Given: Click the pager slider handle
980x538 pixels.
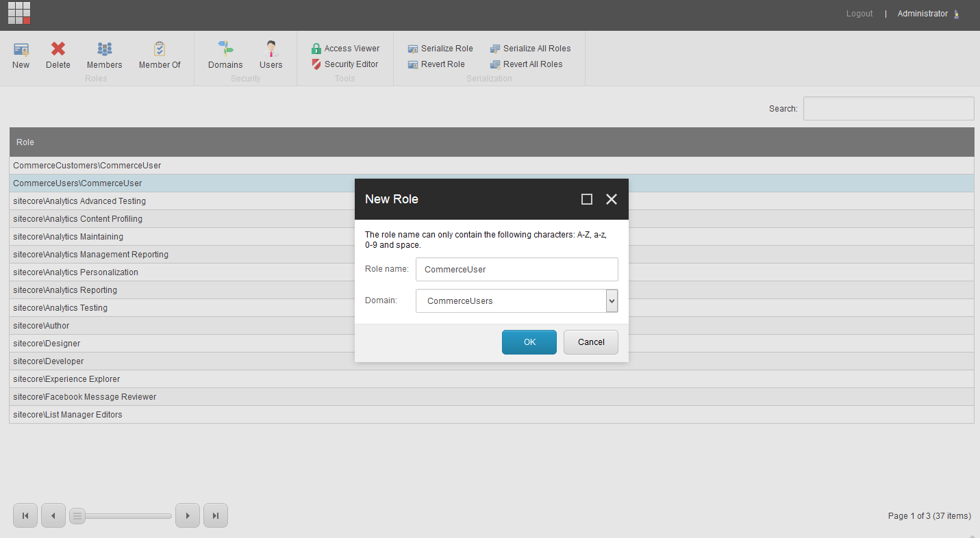Looking at the screenshot, I should (77, 515).
